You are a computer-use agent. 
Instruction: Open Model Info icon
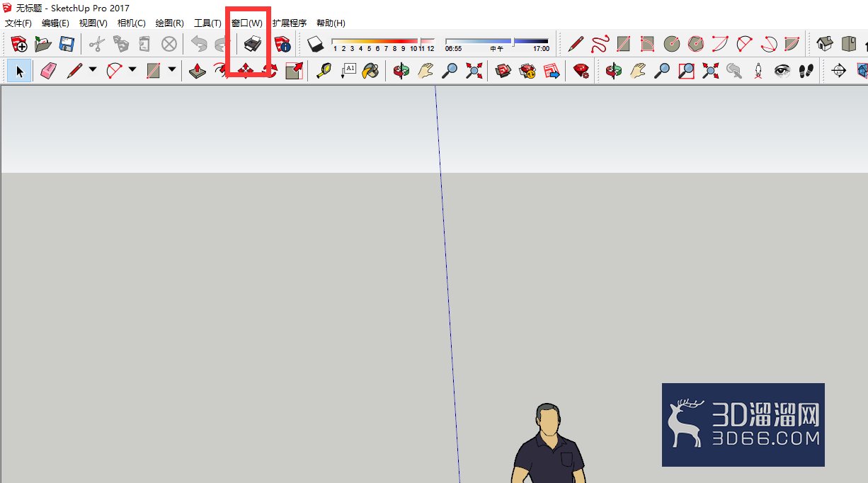tap(283, 45)
